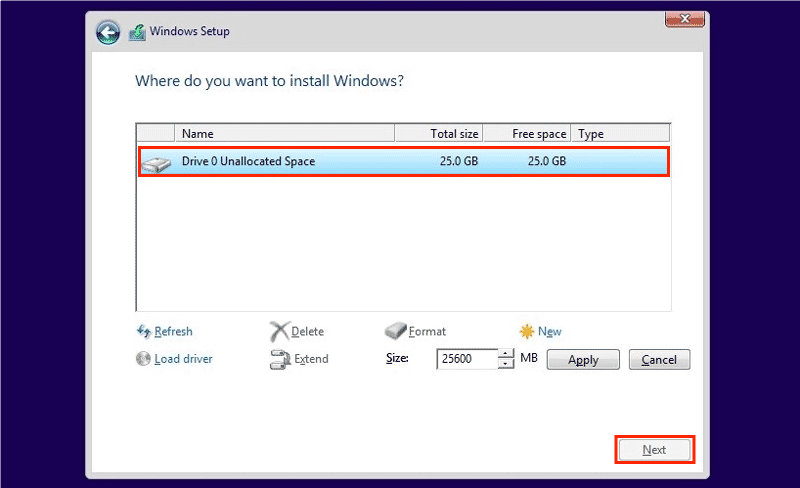Decrease the size with the down spinner arrow
The image size is (800, 488).
tap(506, 364)
